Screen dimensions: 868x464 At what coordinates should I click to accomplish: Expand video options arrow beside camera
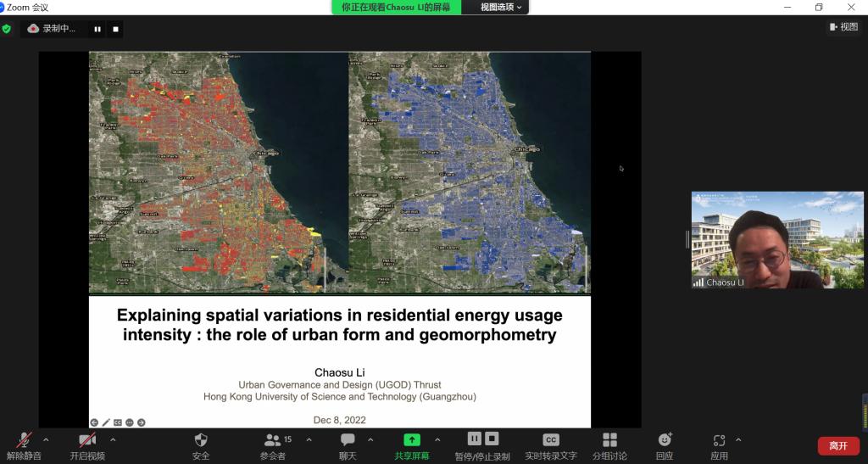click(113, 439)
